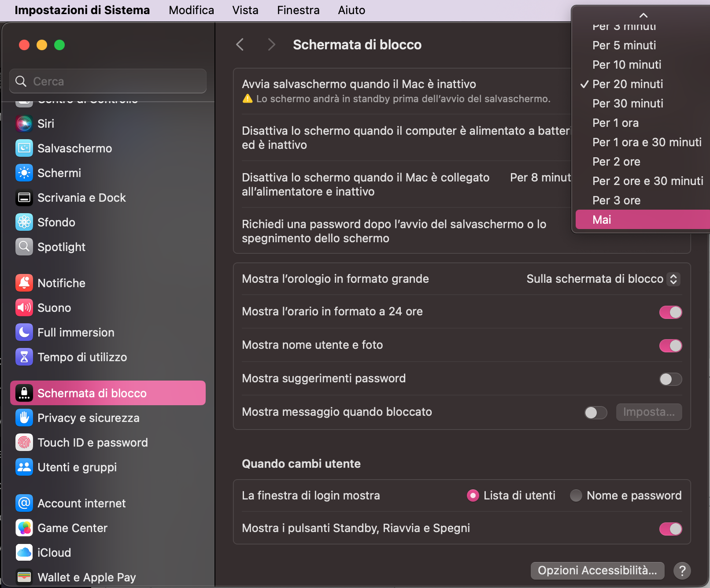Image resolution: width=710 pixels, height=588 pixels.
Task: Click the Sfondo flower icon
Action: point(24,222)
